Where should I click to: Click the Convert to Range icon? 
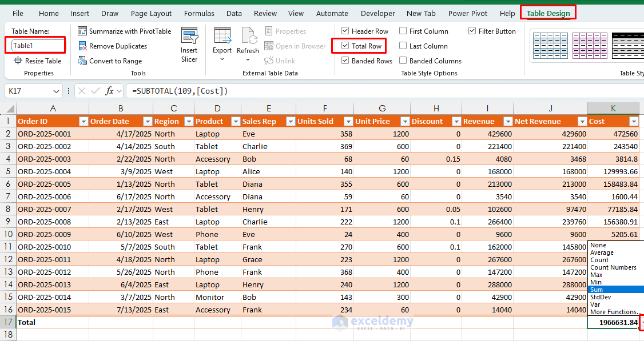pos(82,61)
